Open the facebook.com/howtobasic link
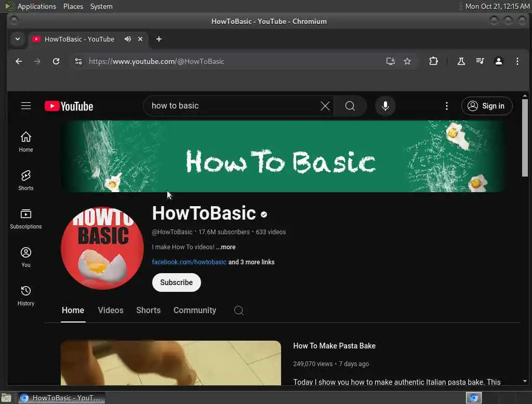This screenshot has height=404, width=532. point(189,262)
